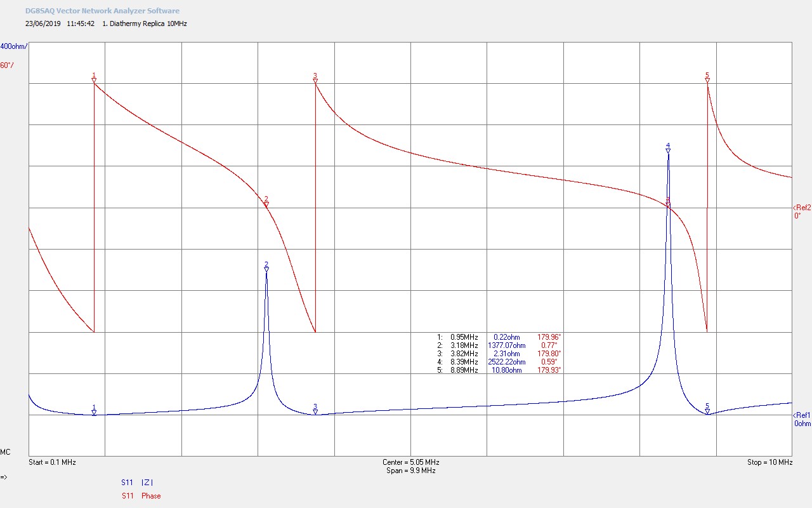Click the 179.96° phase value
The image size is (812, 508).
click(x=549, y=337)
